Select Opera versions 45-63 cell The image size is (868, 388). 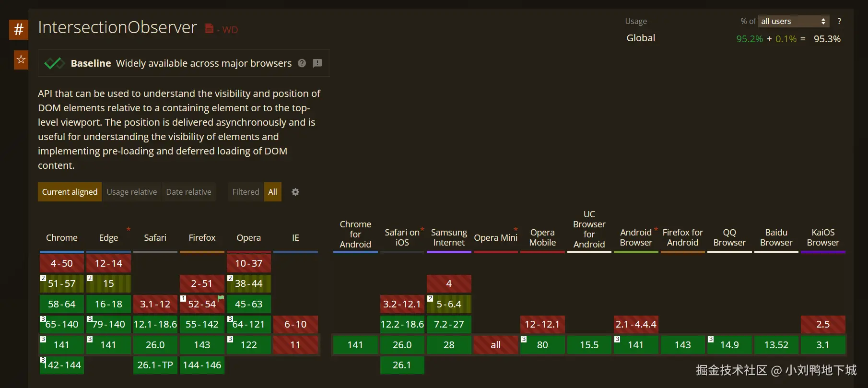point(248,304)
